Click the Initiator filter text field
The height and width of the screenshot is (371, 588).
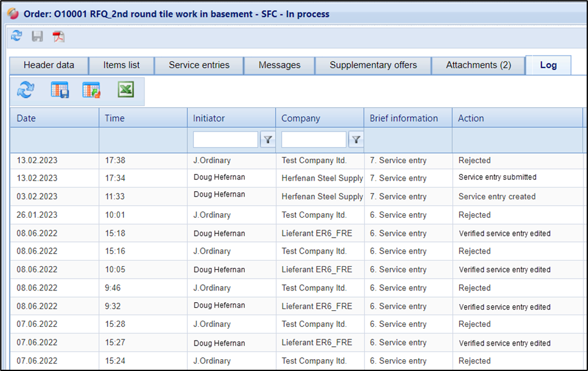coord(226,140)
